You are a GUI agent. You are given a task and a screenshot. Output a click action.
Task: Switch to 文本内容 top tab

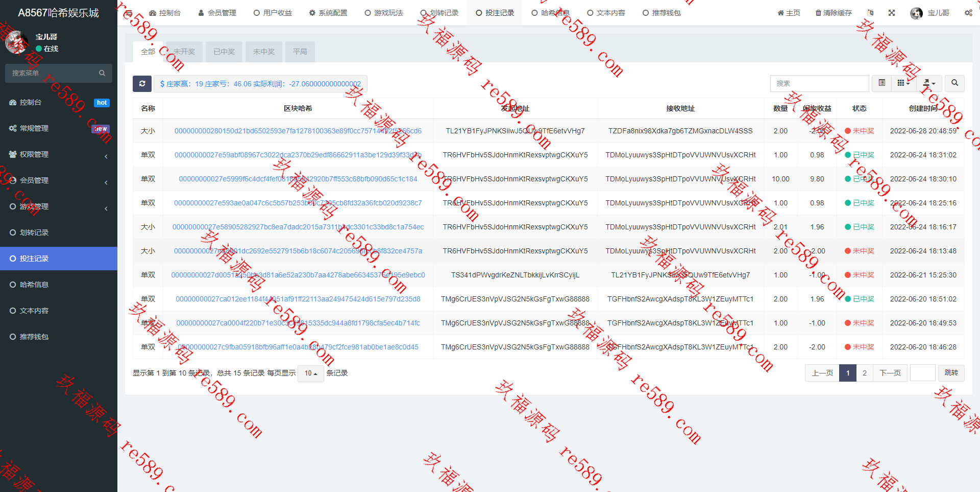click(606, 13)
